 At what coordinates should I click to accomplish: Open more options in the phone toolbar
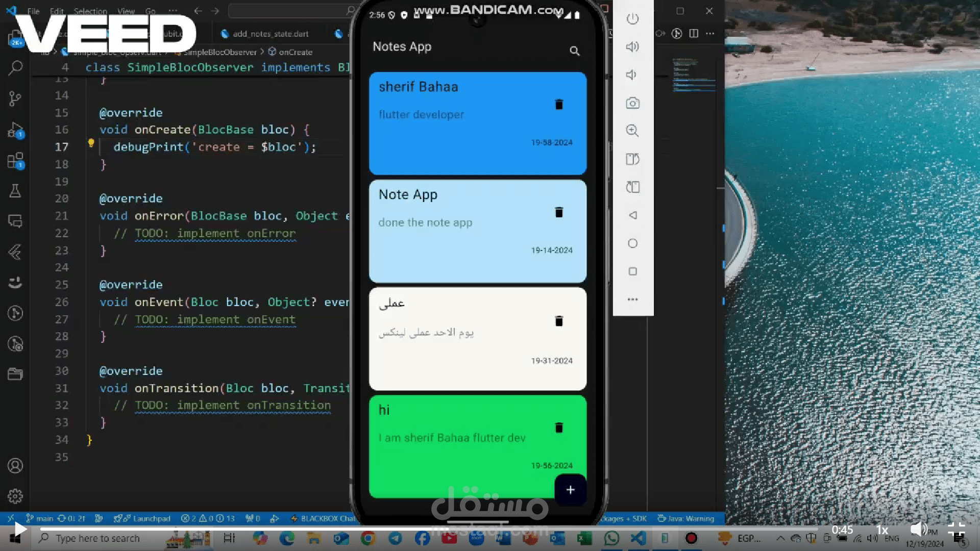point(633,299)
